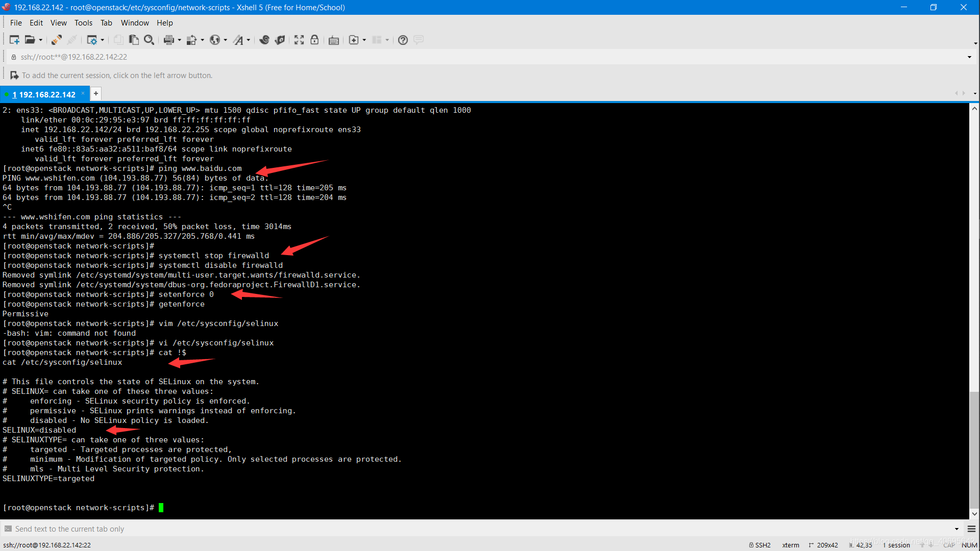The image size is (980, 551).
Task: Click the 42,35 cursor position indicator
Action: pos(861,545)
